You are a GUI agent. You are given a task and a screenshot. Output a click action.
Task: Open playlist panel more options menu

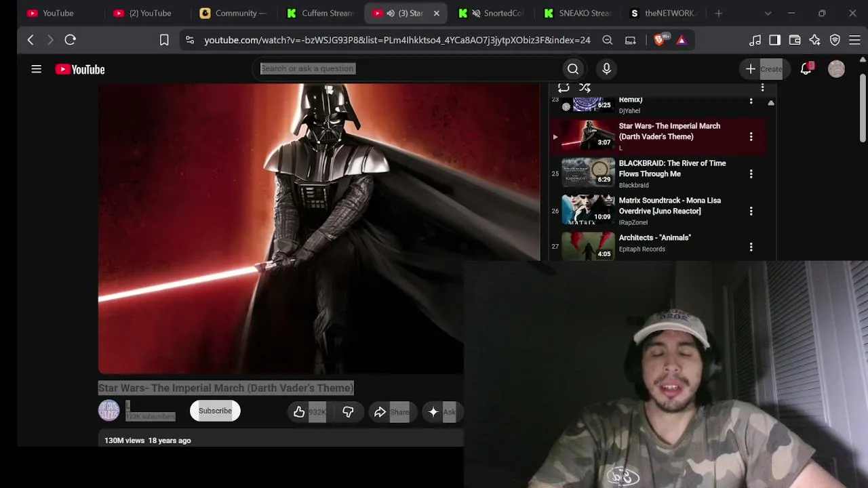762,87
